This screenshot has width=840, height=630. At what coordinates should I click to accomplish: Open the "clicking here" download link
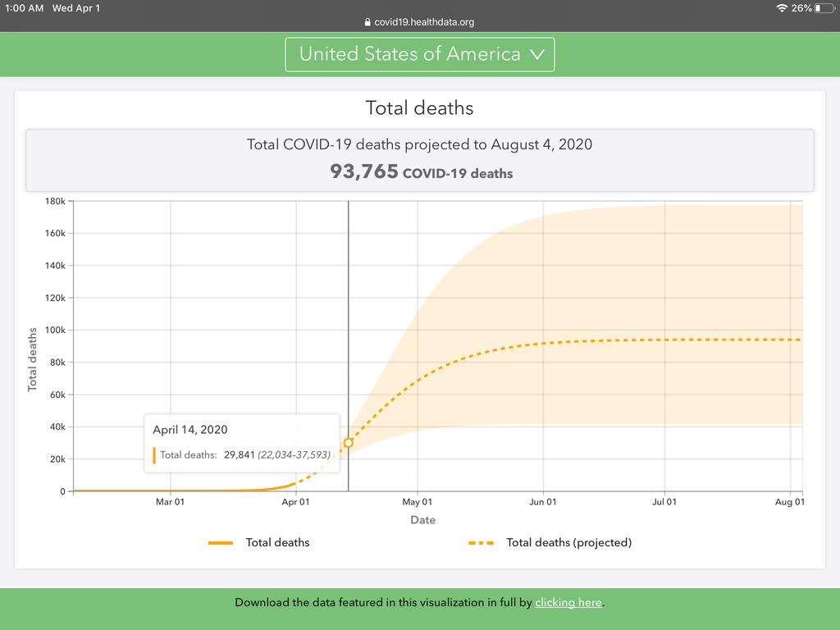[568, 602]
